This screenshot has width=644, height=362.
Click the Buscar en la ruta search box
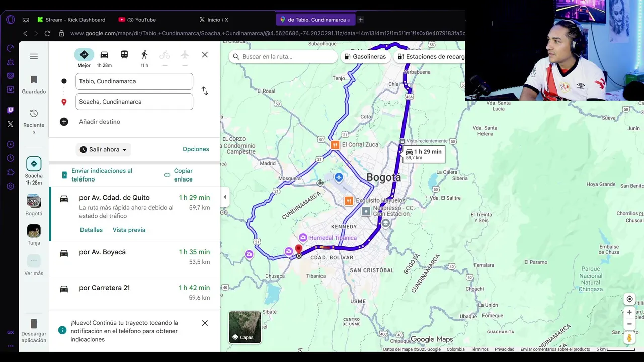(283, 57)
